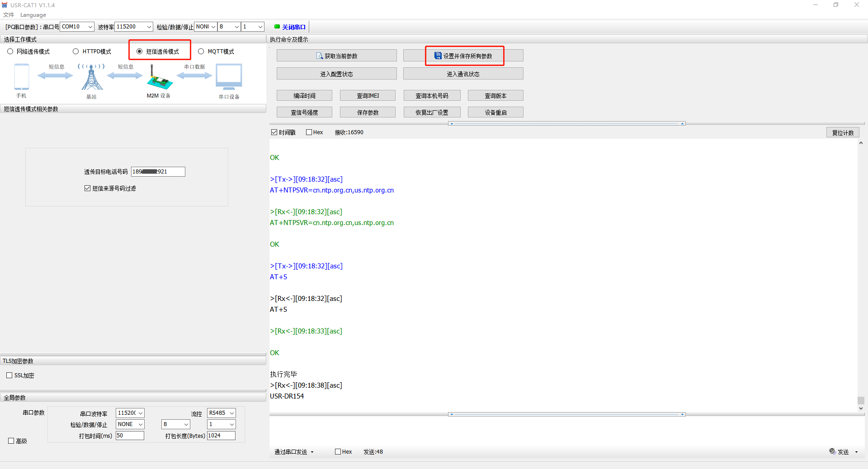Click the base station tower icon
The image size is (868, 469).
(x=92, y=78)
